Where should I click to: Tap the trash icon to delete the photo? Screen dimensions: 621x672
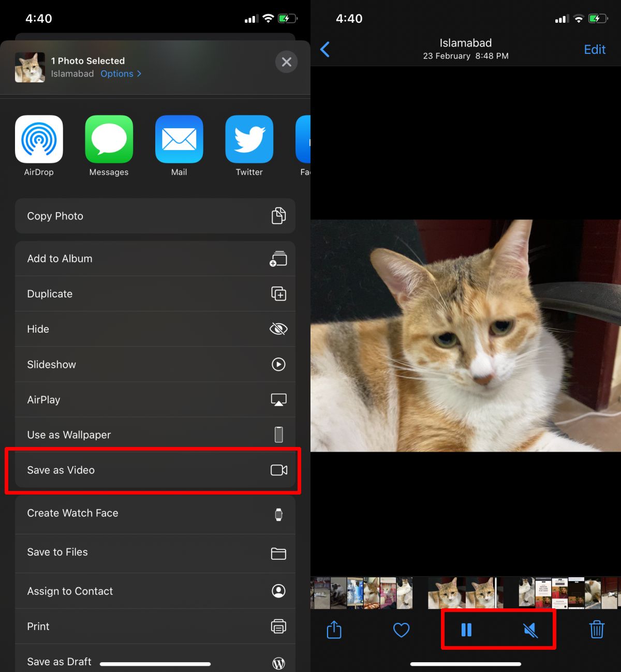click(597, 630)
